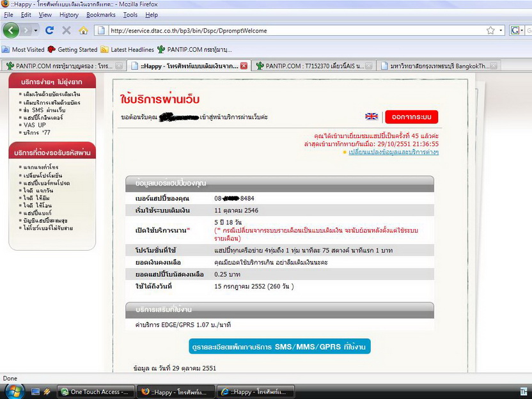Click the 15 กรกฎาคม 2552 (260 วัน) expiry text
This screenshot has height=399, width=532.
point(254,286)
